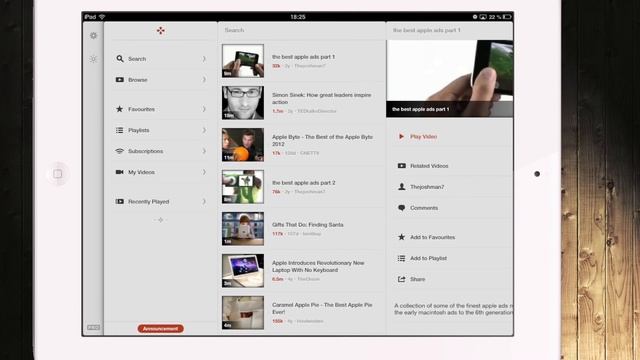The height and width of the screenshot is (360, 640).
Task: Tap the Browse video icon
Action: [x=120, y=80]
